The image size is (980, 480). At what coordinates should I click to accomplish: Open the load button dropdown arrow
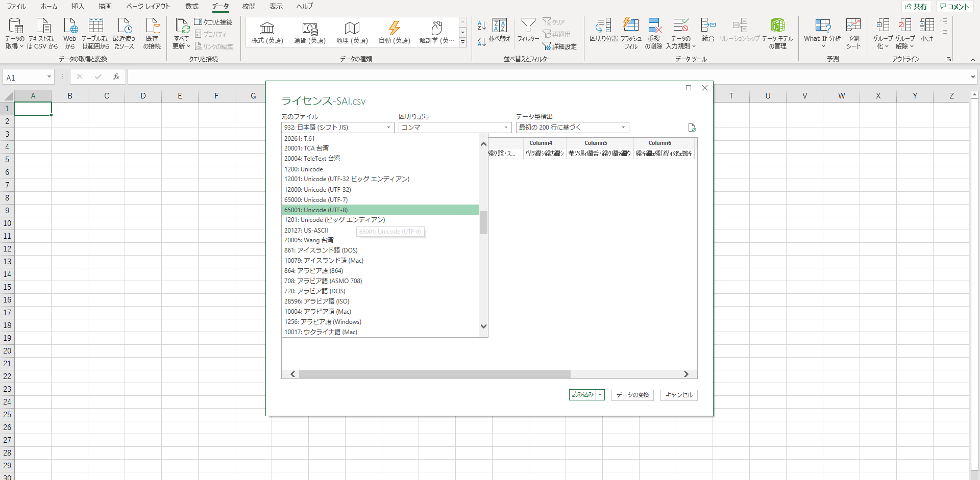point(600,395)
